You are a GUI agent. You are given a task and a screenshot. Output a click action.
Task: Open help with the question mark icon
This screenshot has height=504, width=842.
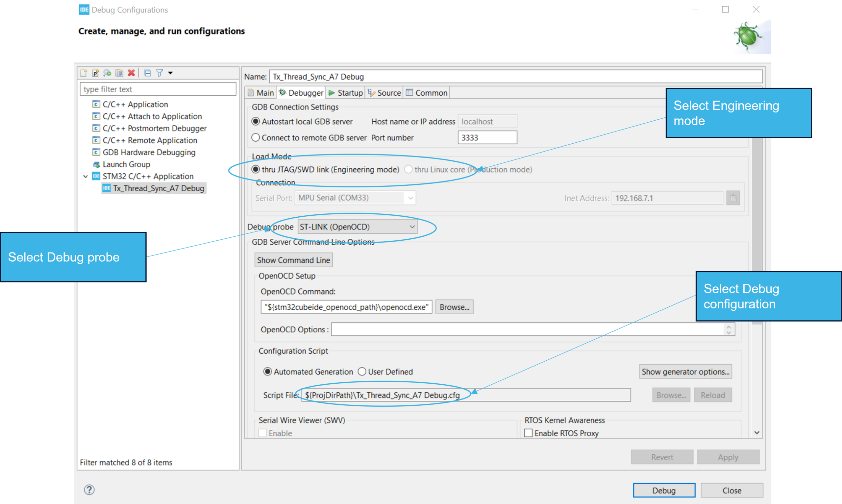coord(89,490)
